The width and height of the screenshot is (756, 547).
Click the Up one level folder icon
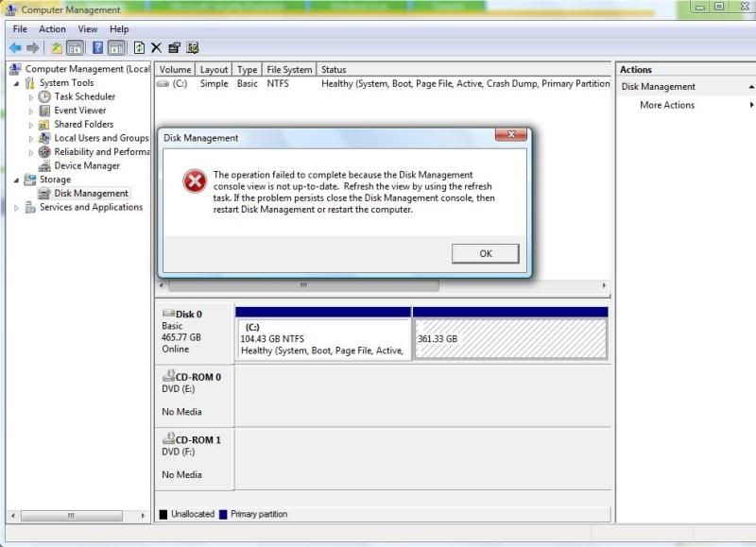point(57,48)
